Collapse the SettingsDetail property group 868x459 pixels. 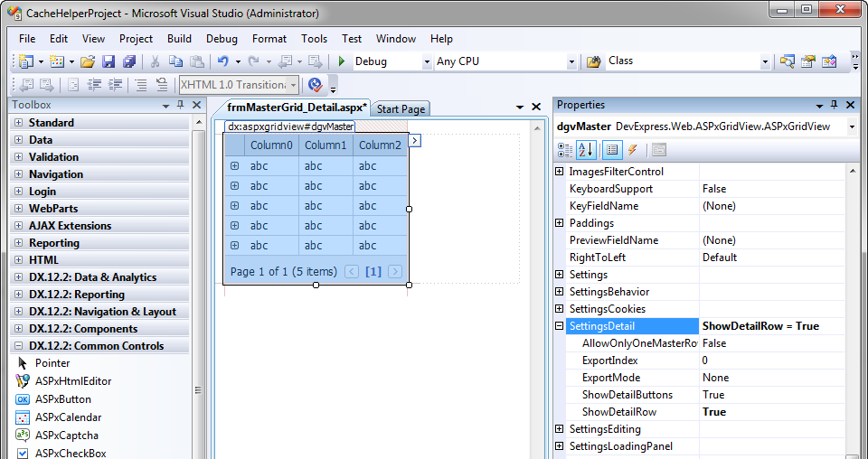[561, 326]
